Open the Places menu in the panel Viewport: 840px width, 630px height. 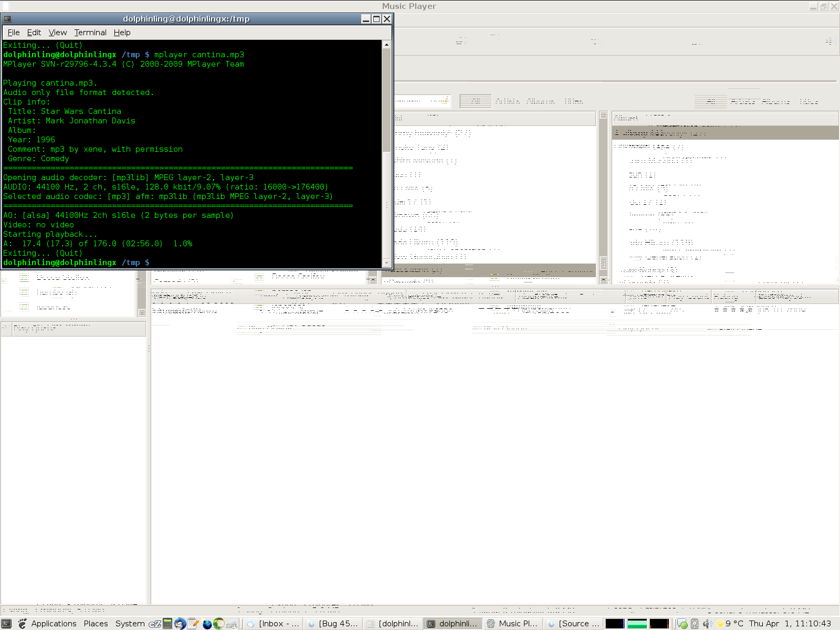coord(96,624)
